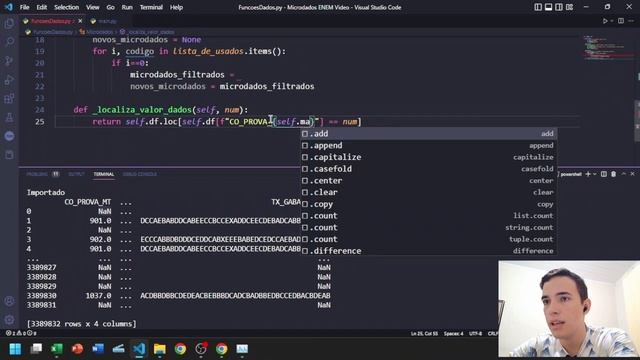Change encoding via UTF-8 status item

click(476, 333)
